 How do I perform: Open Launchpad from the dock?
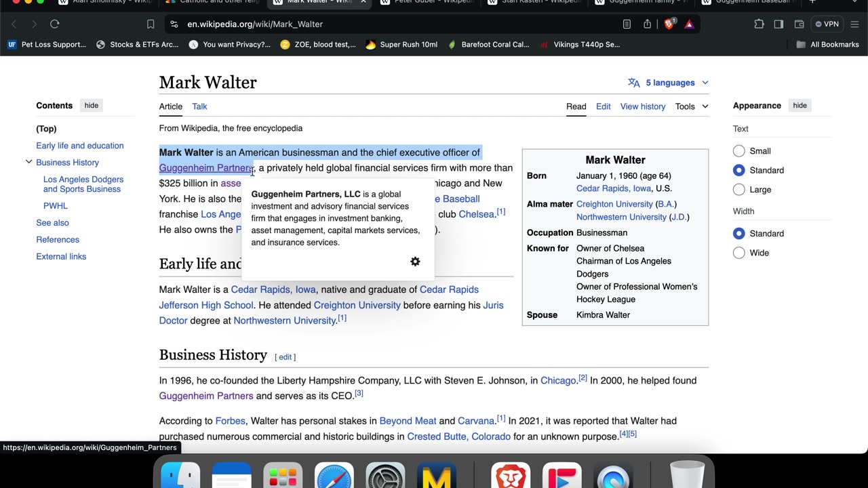point(283,476)
